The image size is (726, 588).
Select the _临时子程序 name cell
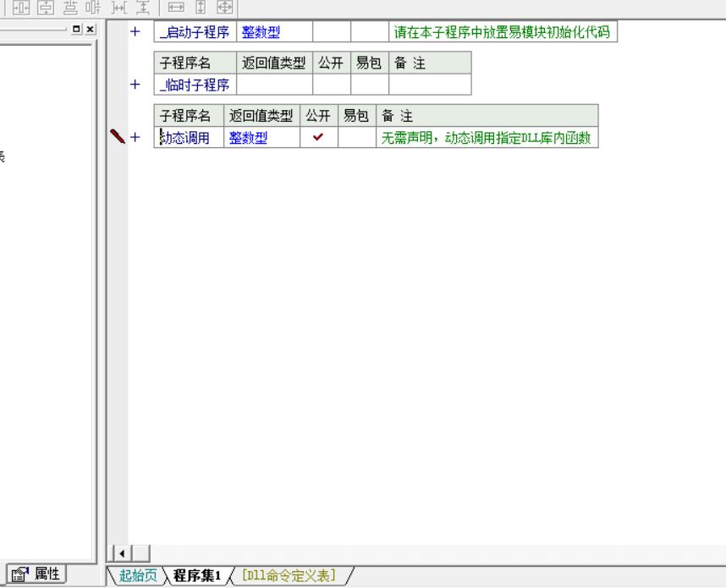point(195,85)
